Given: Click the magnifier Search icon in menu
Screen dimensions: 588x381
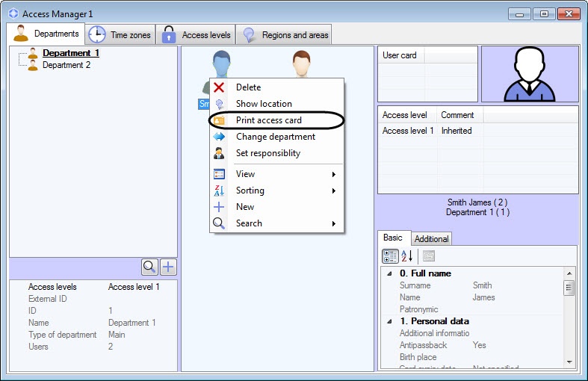Looking at the screenshot, I should click(x=219, y=223).
